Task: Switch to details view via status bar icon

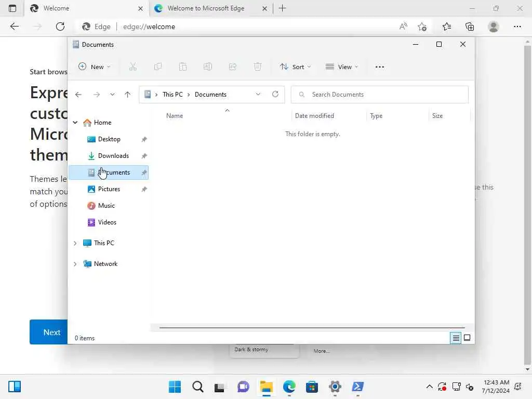Action: (456, 338)
